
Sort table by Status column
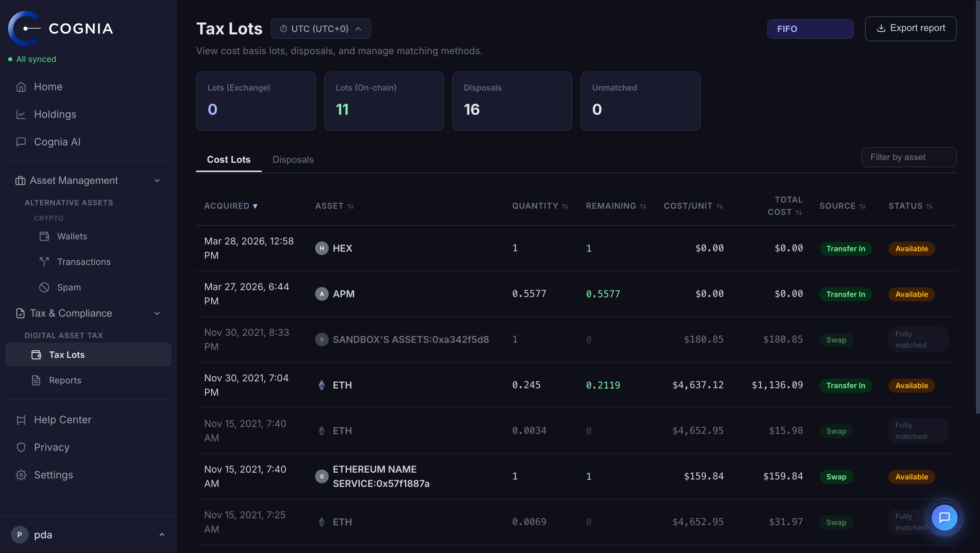[x=910, y=206]
